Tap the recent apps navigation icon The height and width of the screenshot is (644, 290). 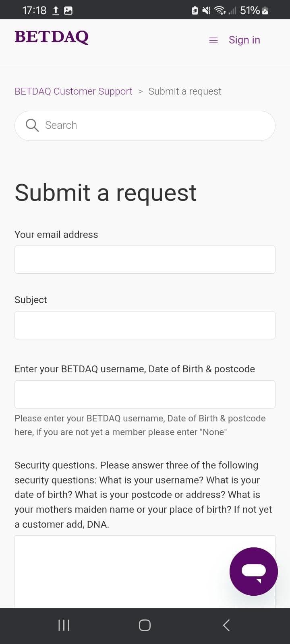point(64,625)
